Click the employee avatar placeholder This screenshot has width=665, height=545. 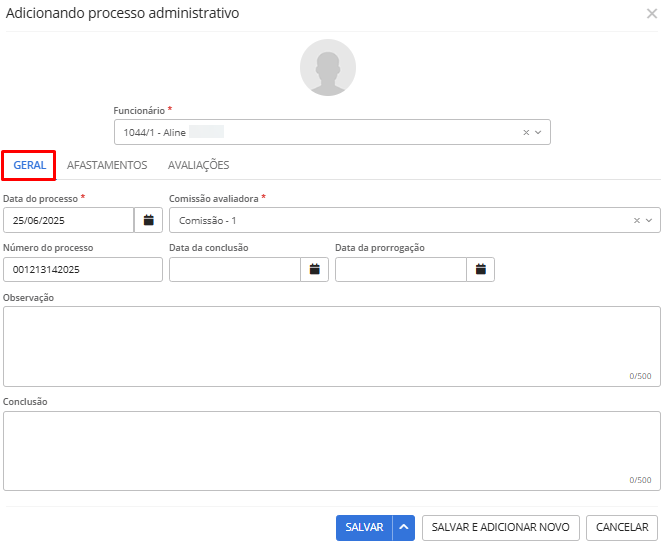[x=328, y=67]
